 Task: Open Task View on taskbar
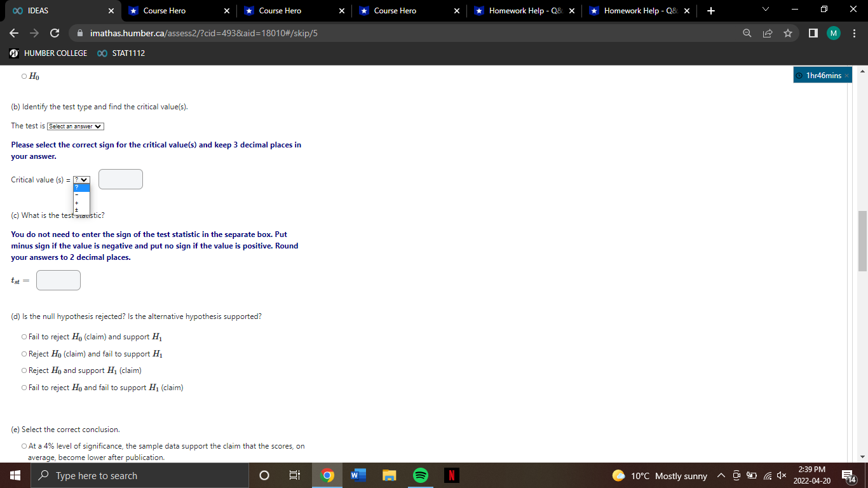(x=295, y=475)
